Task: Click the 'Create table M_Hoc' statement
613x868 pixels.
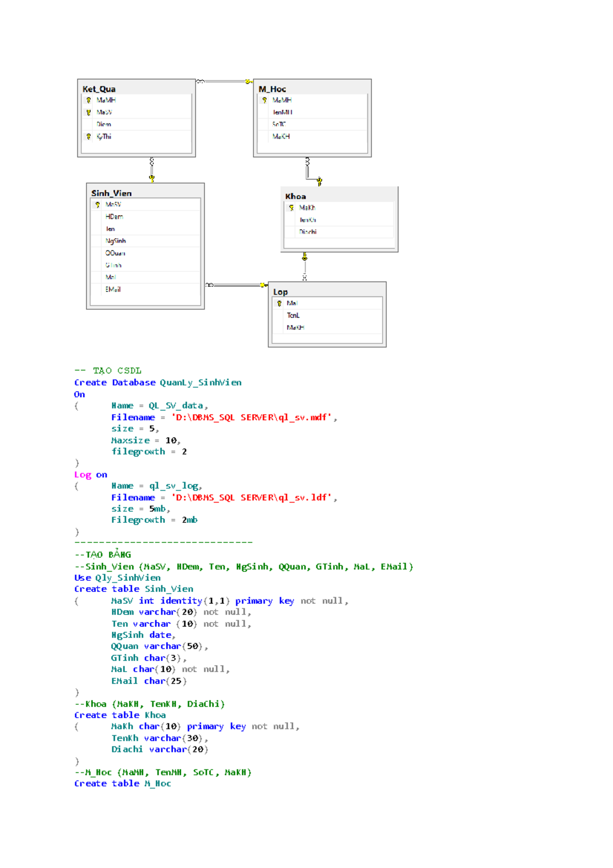Action: point(123,784)
